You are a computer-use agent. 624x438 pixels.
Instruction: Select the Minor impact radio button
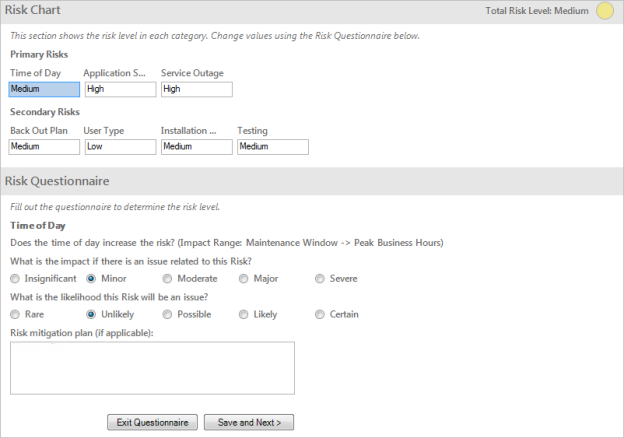[x=91, y=279]
